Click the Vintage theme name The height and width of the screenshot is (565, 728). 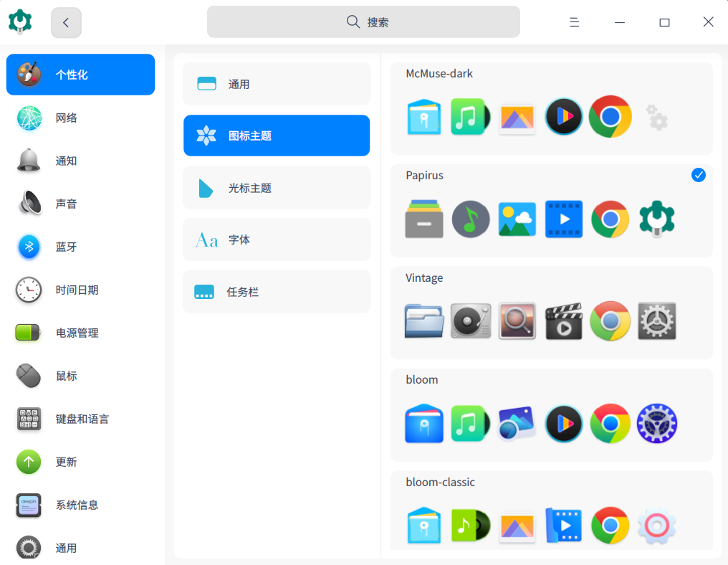tap(424, 278)
